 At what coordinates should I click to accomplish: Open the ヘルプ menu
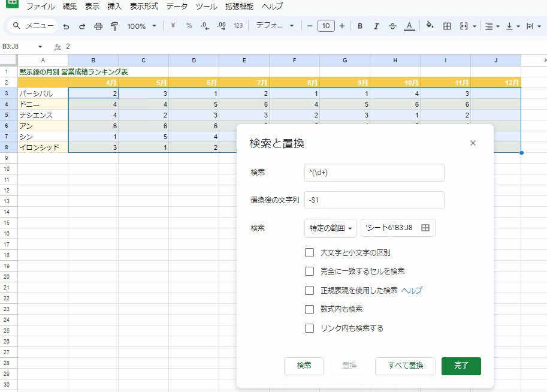point(272,6)
